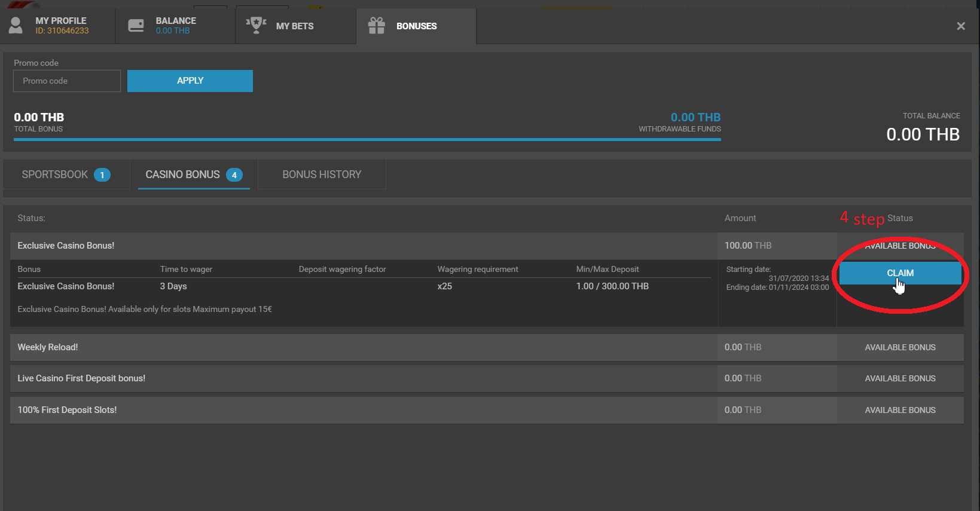Click the Amount column header

click(740, 218)
